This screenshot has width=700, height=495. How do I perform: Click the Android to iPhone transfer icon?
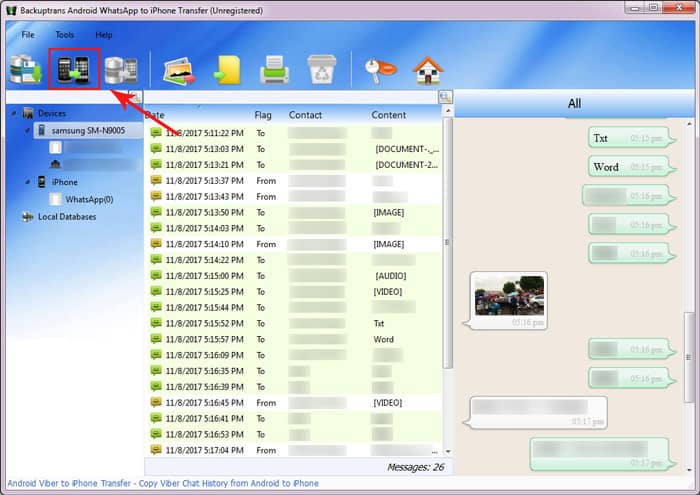[73, 69]
